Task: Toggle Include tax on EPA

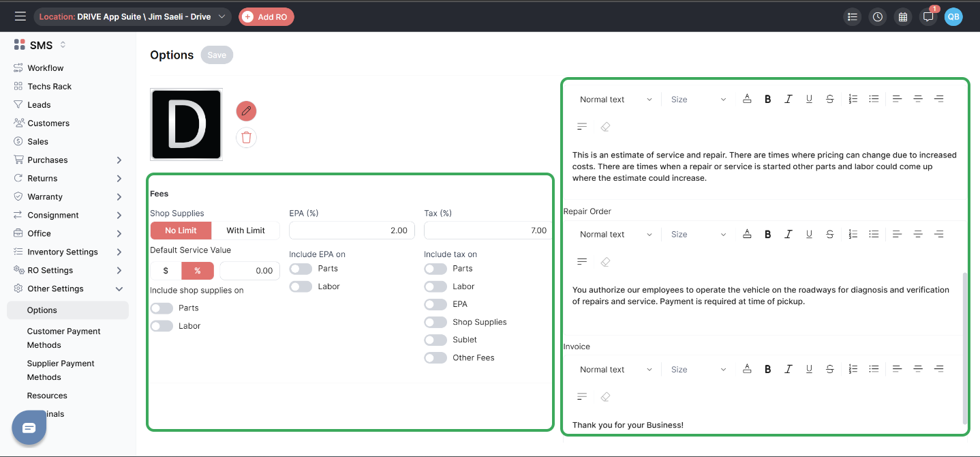Action: click(x=435, y=304)
